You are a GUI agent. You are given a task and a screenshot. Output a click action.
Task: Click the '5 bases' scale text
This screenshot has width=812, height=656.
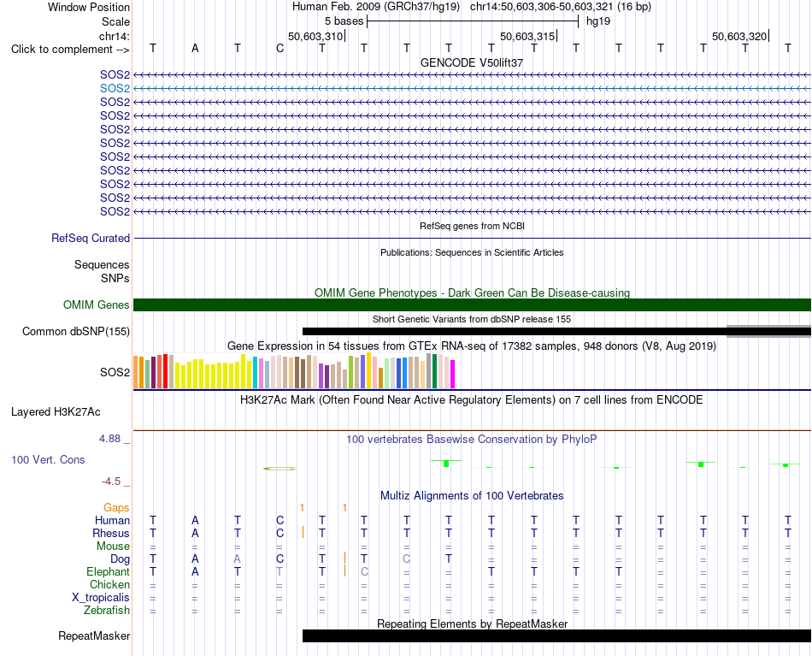pos(344,21)
